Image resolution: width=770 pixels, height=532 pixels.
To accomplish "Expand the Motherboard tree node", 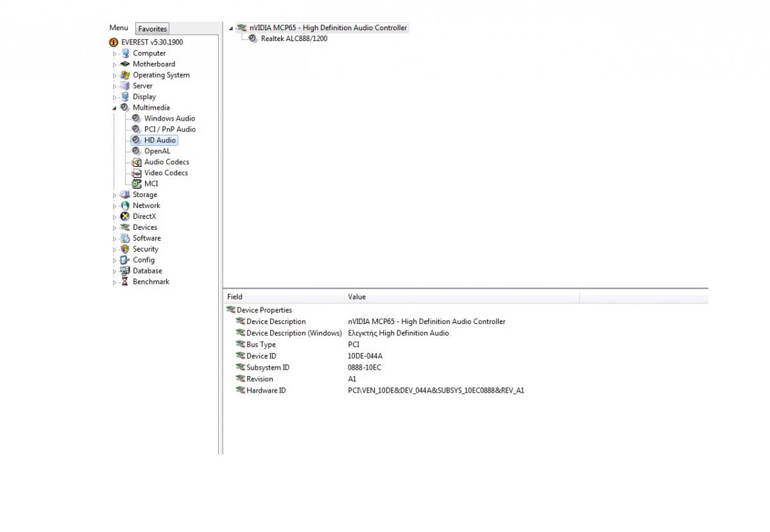I will (x=116, y=65).
